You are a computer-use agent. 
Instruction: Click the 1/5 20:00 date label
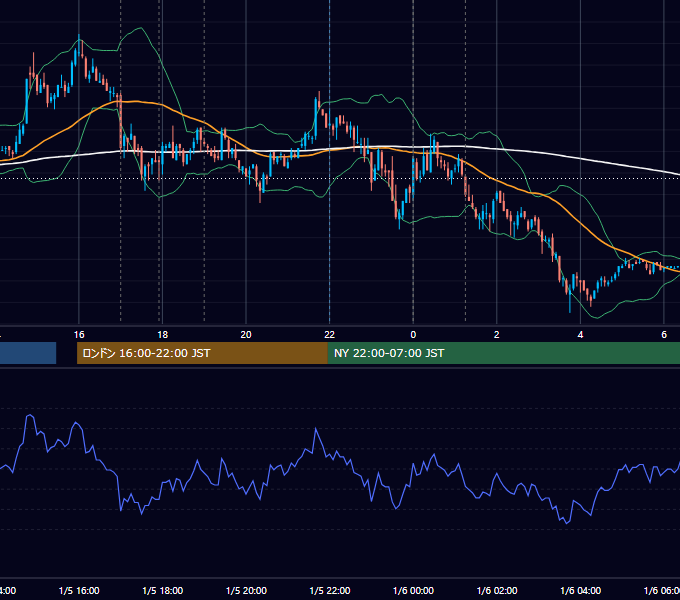coord(246,590)
